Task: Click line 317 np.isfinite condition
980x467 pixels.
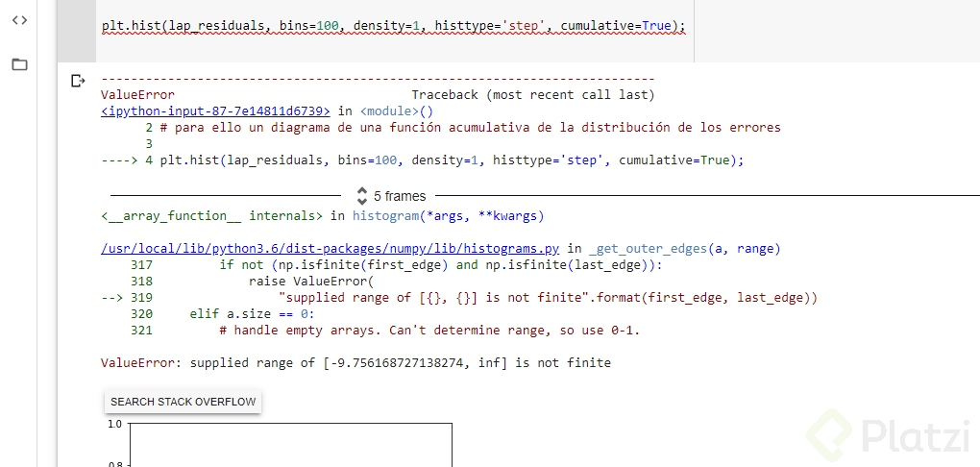Action: coord(440,265)
